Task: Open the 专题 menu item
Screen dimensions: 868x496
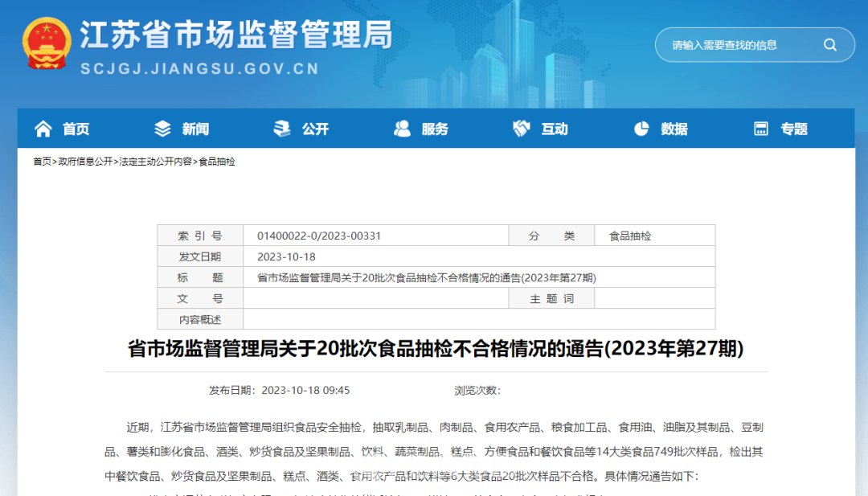Action: click(x=794, y=129)
